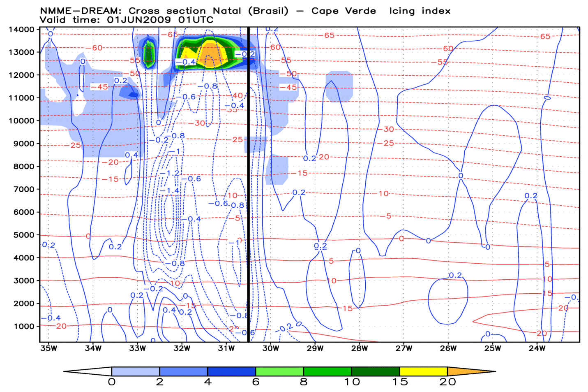Click the colorbar tick label 15 under legend
The width and height of the screenshot is (588, 392).
tap(399, 382)
